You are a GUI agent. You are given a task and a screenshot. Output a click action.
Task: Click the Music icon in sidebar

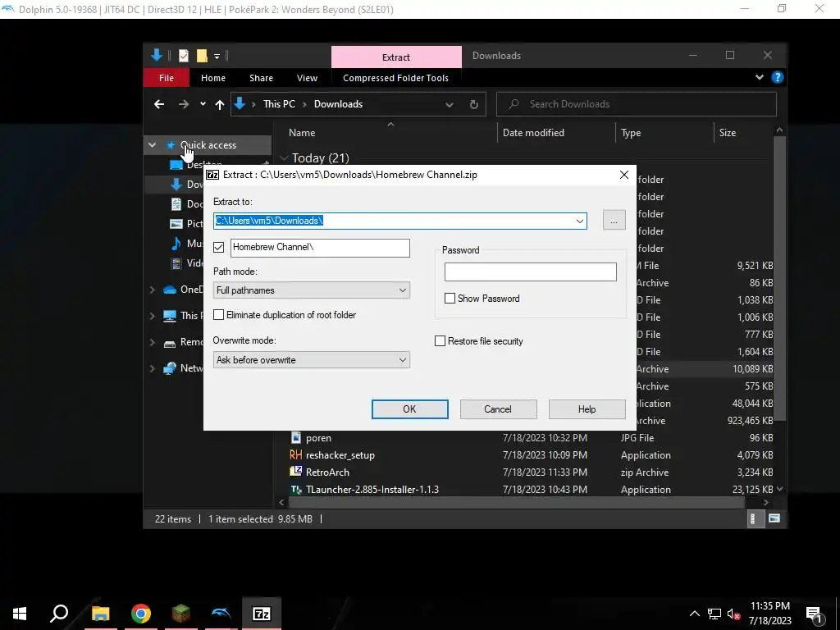coord(176,244)
